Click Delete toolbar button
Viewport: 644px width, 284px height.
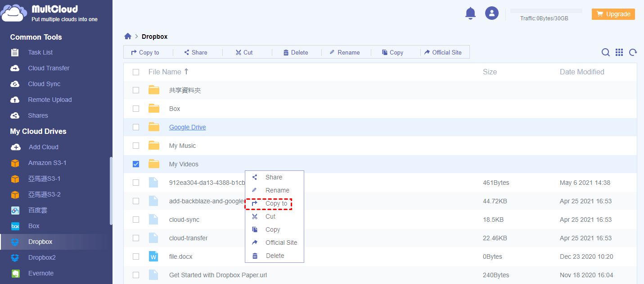(296, 52)
